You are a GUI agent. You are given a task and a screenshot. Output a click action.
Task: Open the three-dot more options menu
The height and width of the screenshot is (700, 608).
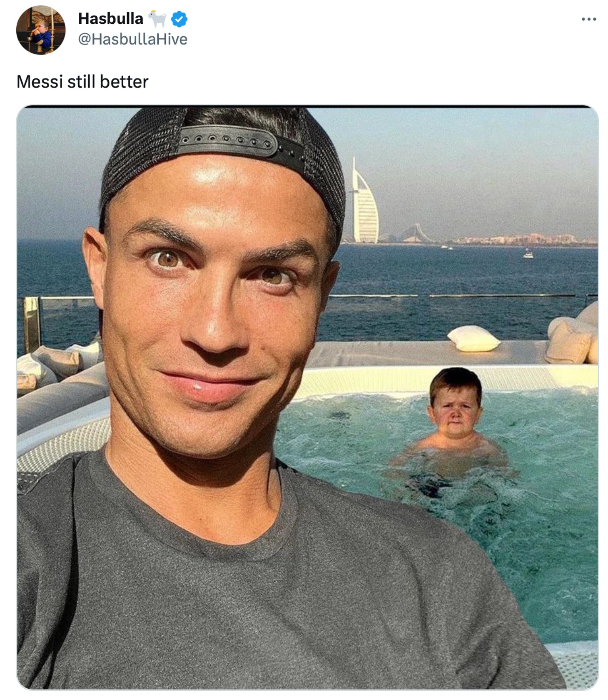tap(589, 19)
